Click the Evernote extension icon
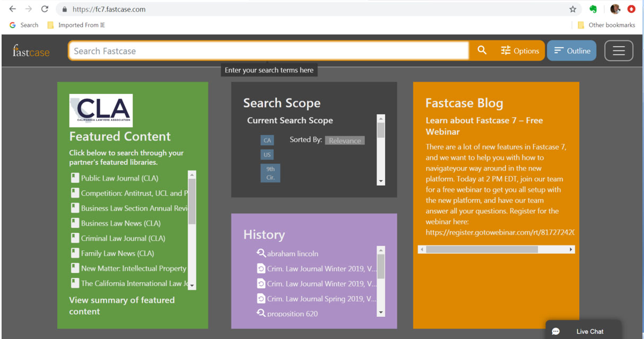Screen dimensions: 644x339 point(593,9)
